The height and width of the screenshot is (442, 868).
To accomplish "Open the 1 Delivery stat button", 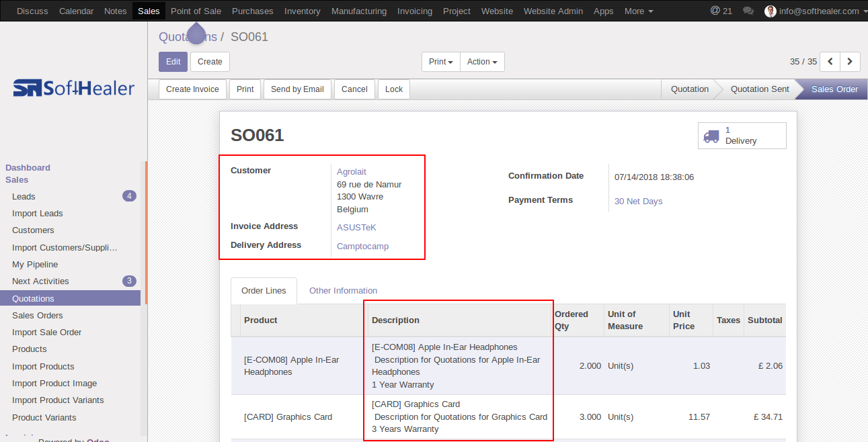I will click(x=742, y=136).
